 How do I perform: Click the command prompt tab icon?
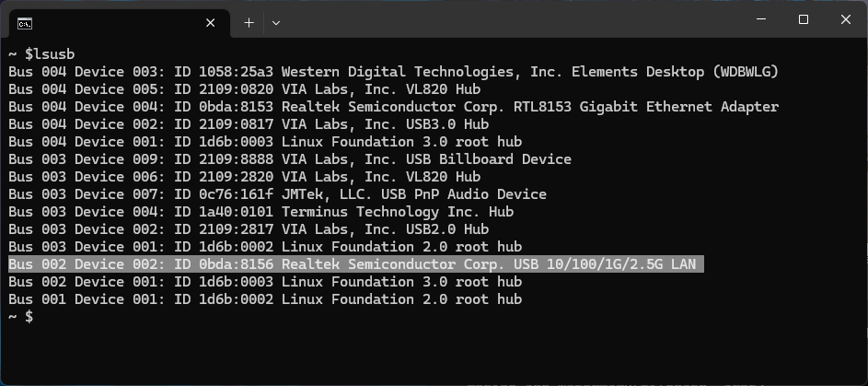[24, 23]
